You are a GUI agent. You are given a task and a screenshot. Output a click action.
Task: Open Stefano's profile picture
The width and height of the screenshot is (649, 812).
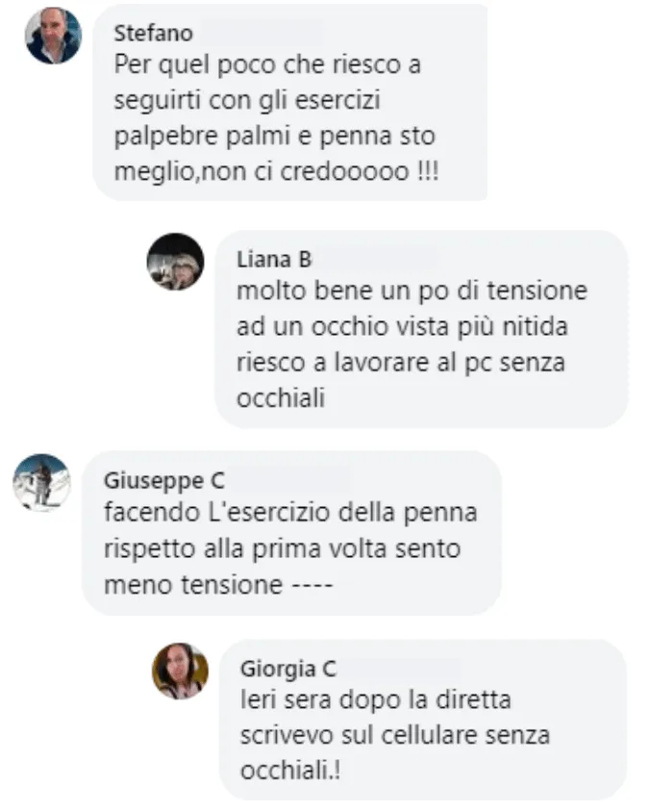53,36
